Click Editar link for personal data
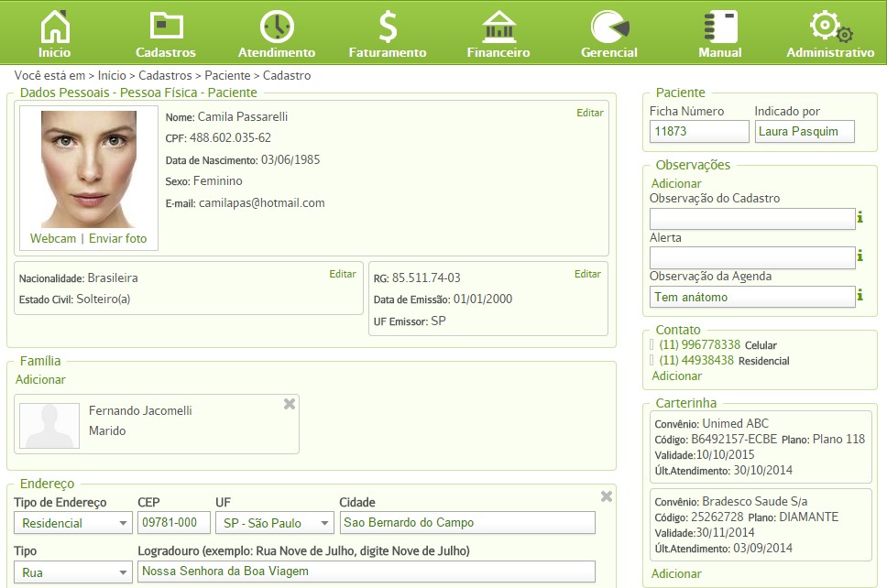Viewport: 887px width, 588px height. coord(590,113)
